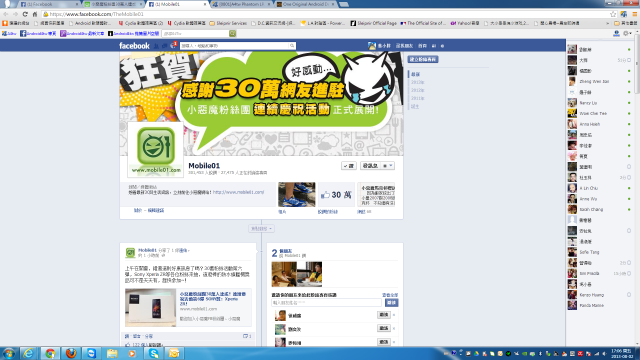Open the gear dropdown next to message button
The width and height of the screenshot is (640, 360).
[x=387, y=166]
